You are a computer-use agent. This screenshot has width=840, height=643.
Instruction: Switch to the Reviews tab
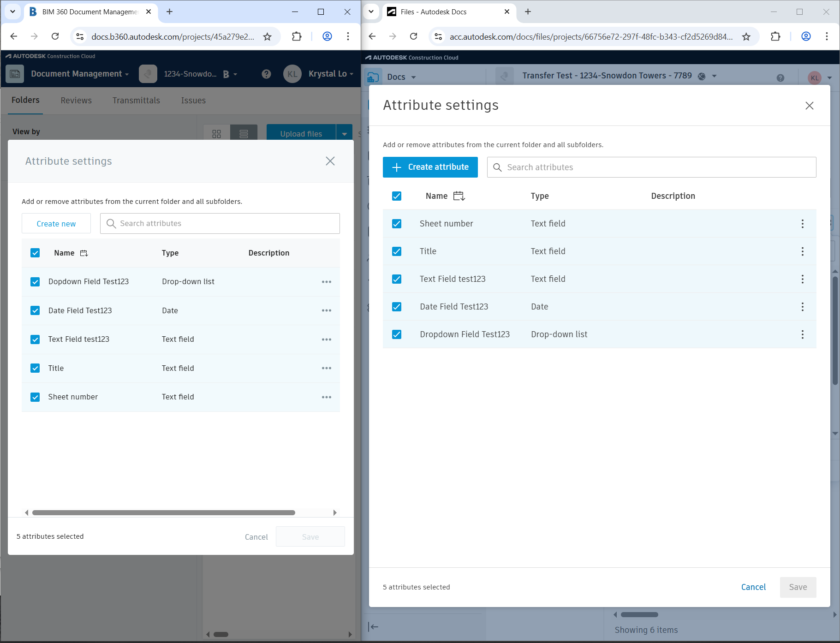tap(76, 100)
